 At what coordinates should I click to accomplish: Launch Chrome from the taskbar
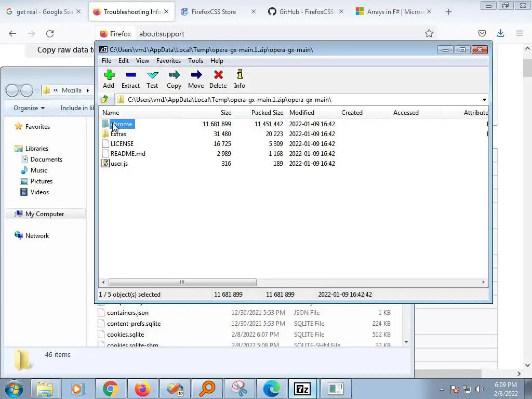coord(110,389)
